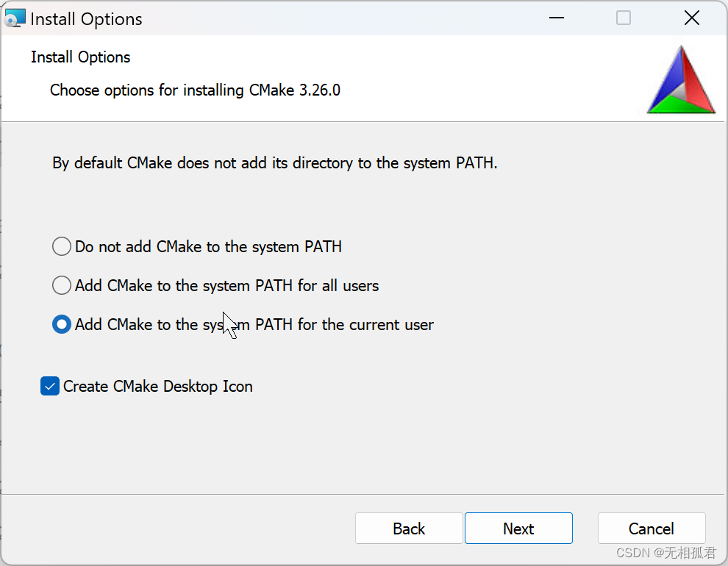Abort setup with the Cancel button

pos(652,529)
